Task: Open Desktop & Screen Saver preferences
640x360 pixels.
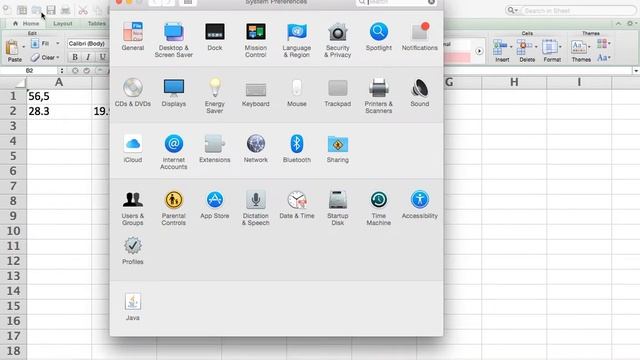Action: [x=173, y=40]
